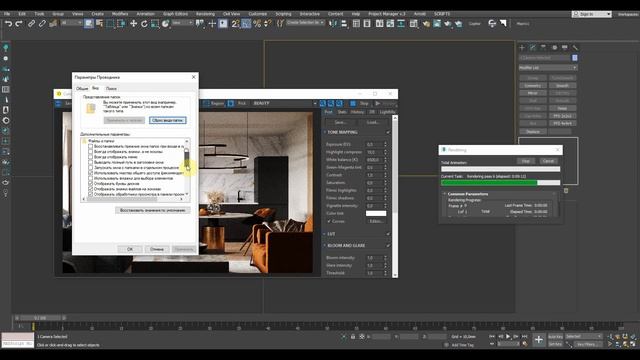
Task: Activate the Select and Rotate tool
Action: (x=144, y=24)
